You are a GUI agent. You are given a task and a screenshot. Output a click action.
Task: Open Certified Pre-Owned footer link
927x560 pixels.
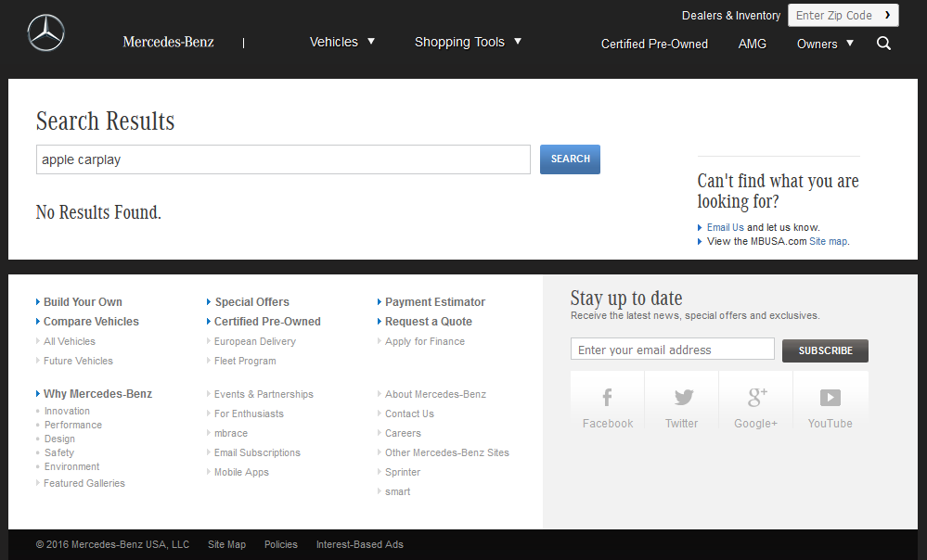(x=267, y=322)
